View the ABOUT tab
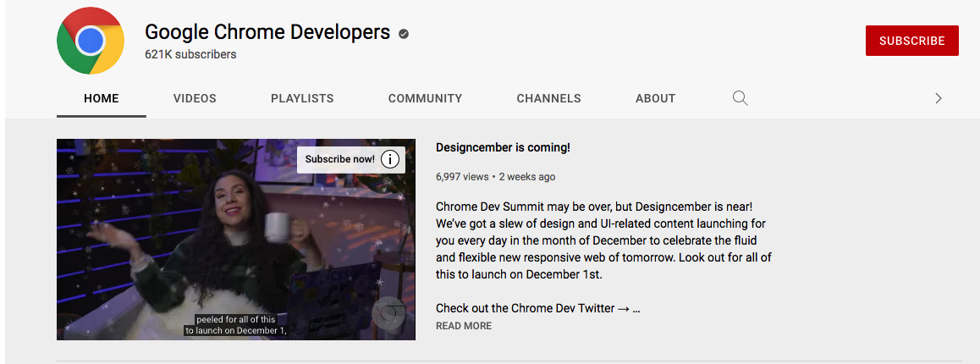Viewport: 980px width, 364px height. 656,98
